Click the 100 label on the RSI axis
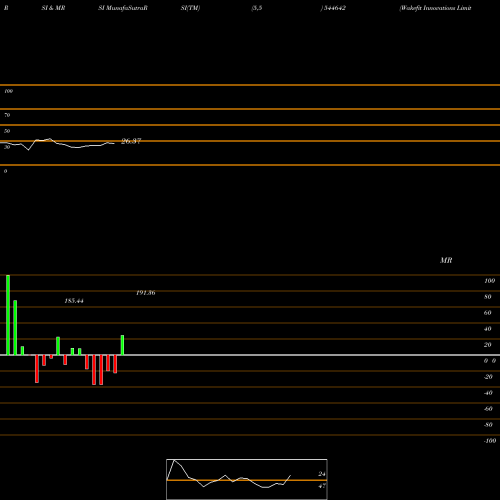The image size is (500, 500). coord(8,91)
